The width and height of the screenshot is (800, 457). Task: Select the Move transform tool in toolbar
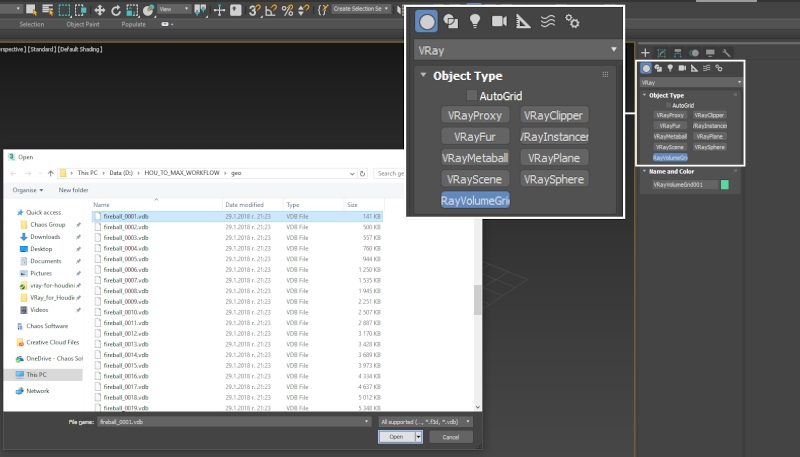click(x=99, y=9)
